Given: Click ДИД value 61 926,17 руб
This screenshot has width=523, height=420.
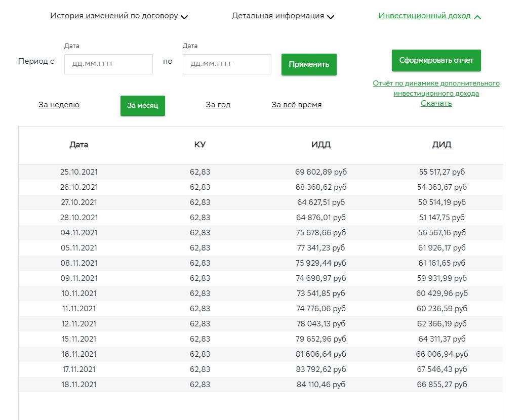Looking at the screenshot, I should pos(442,248).
